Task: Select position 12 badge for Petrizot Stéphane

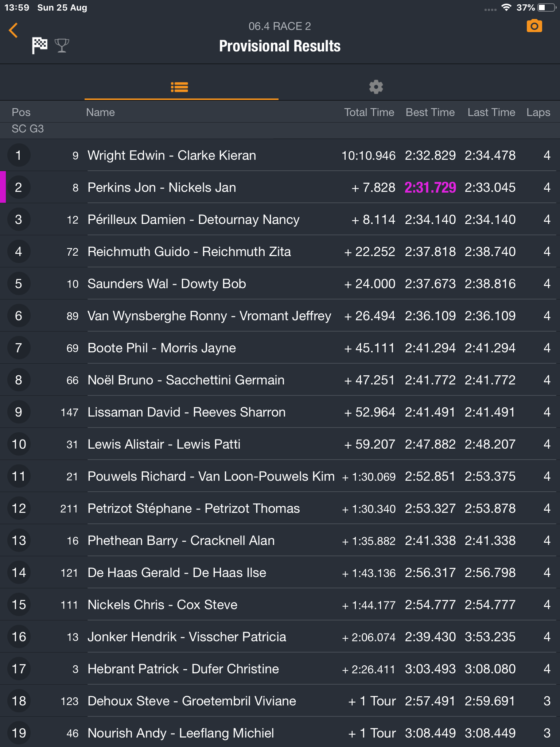Action: (x=19, y=508)
